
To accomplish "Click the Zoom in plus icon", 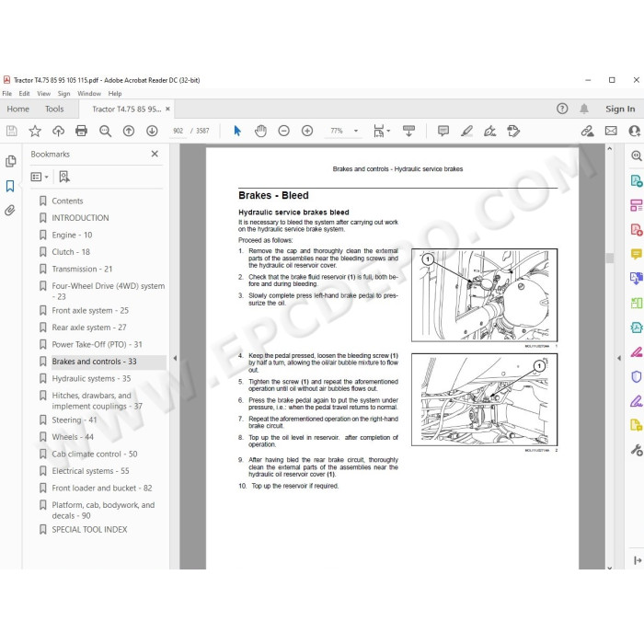I will pos(307,131).
